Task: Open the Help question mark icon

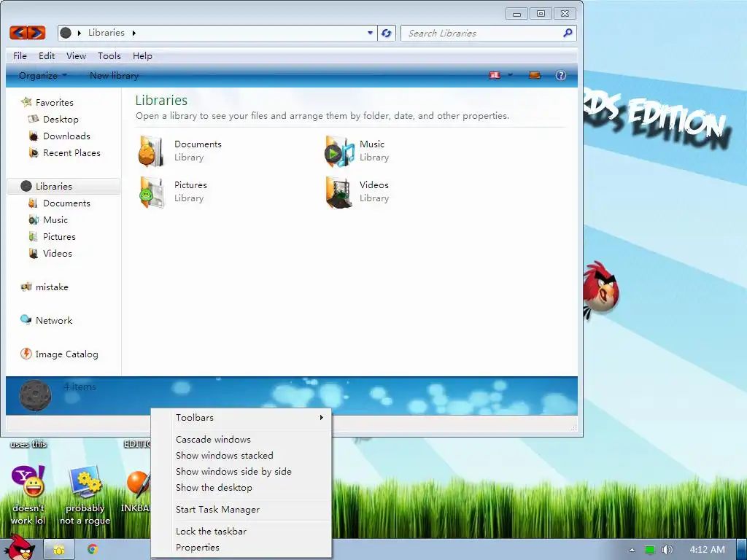Action: pyautogui.click(x=561, y=75)
